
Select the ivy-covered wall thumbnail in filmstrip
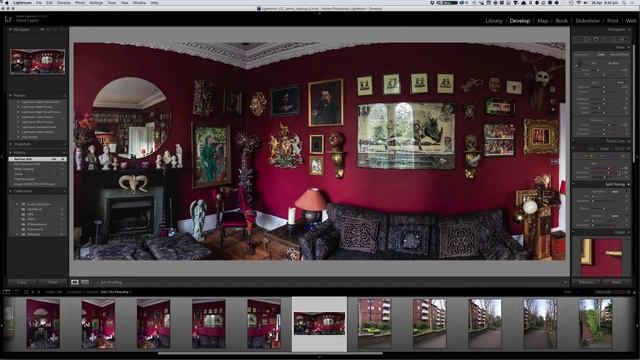pos(595,323)
